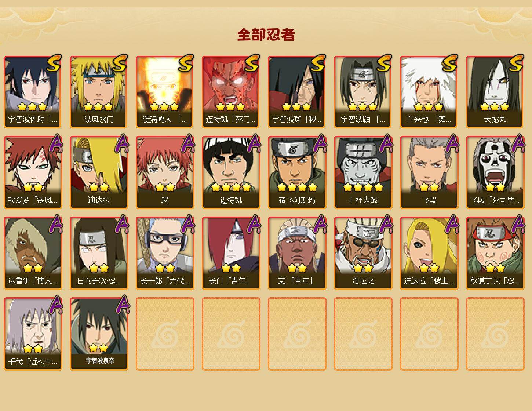The image size is (532, 411).
Task: Click the A-rank badge on 我爱罗 card
Action: [x=55, y=144]
